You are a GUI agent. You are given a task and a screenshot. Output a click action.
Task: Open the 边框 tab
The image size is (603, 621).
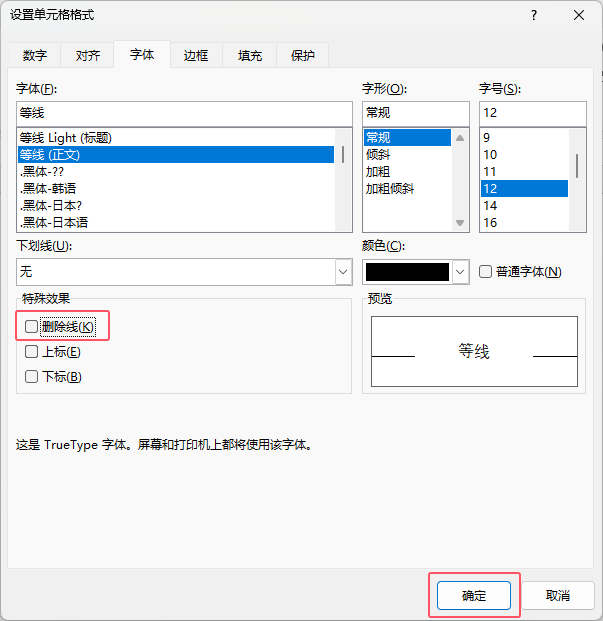[x=196, y=55]
